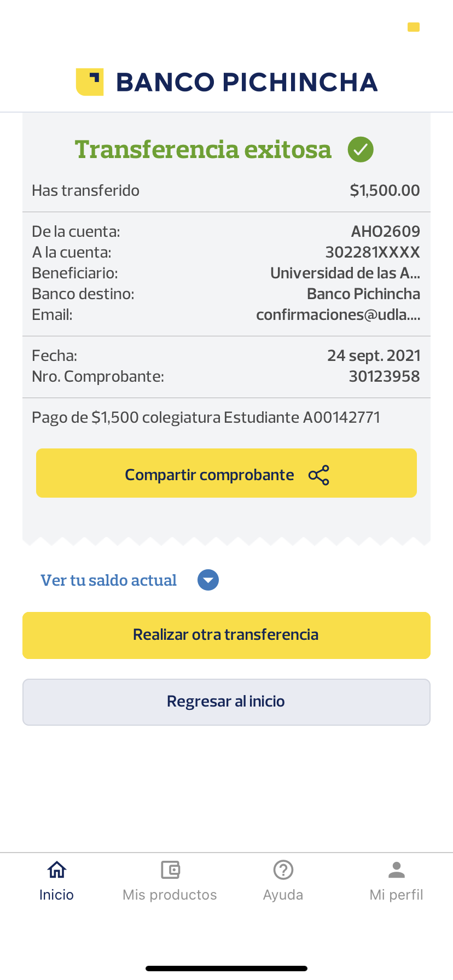Open the Mi perfil person icon

397,870
